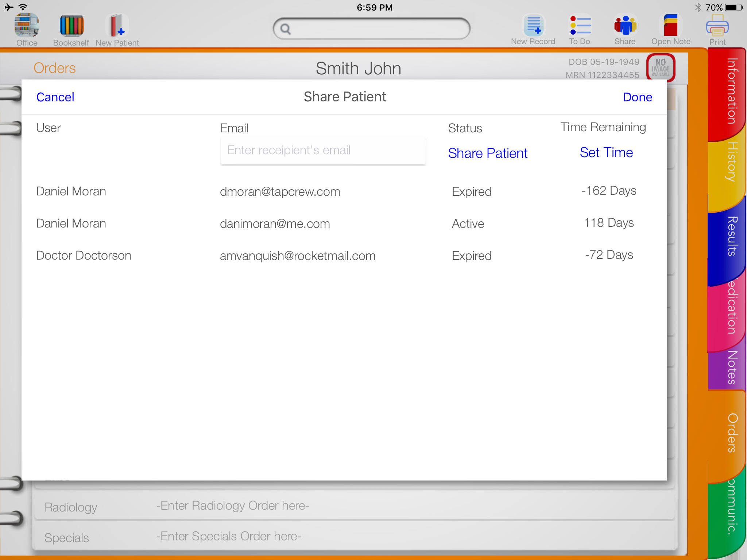747x560 pixels.
Task: Tap the Wi-Fi status icon
Action: 23,7
